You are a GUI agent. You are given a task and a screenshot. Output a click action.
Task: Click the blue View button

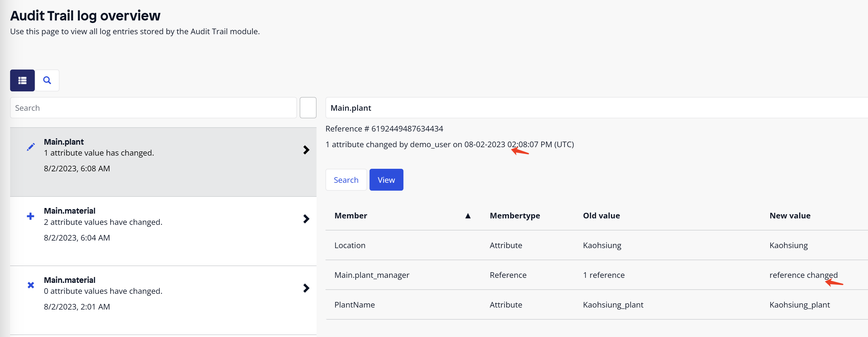tap(386, 180)
